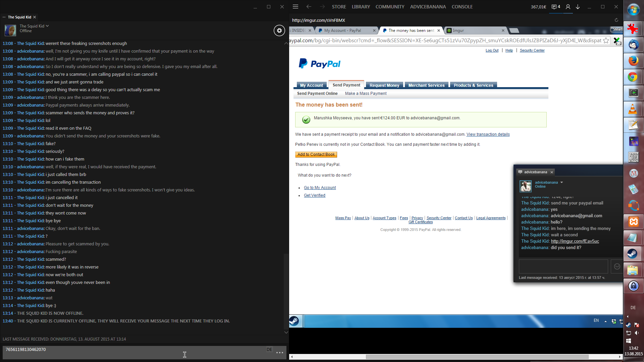Screen dimensions: 644x362
Task: Open the Steam hamburger menu
Action: [x=296, y=7]
